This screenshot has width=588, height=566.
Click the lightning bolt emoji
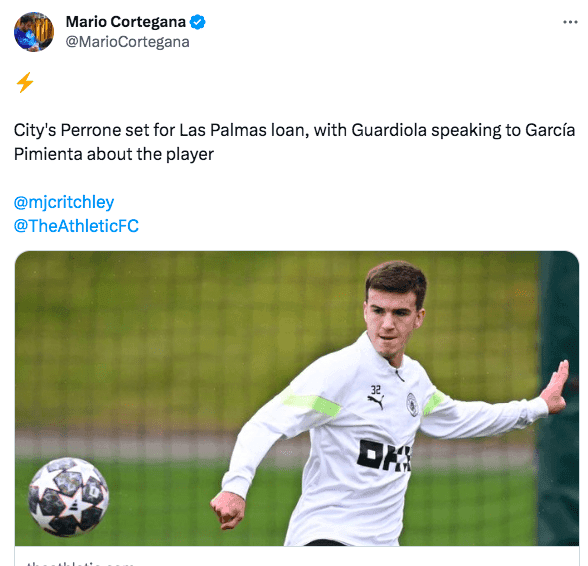[x=25, y=82]
